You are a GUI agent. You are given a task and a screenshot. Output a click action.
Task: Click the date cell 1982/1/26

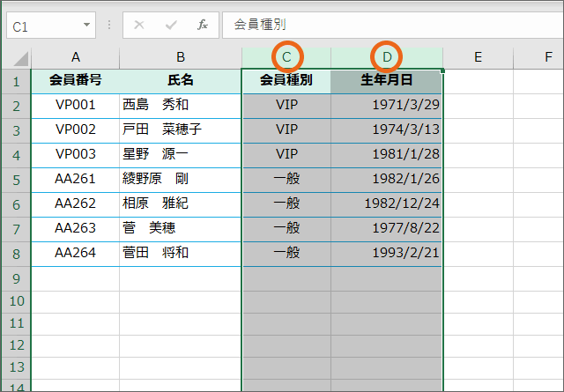[x=387, y=181]
